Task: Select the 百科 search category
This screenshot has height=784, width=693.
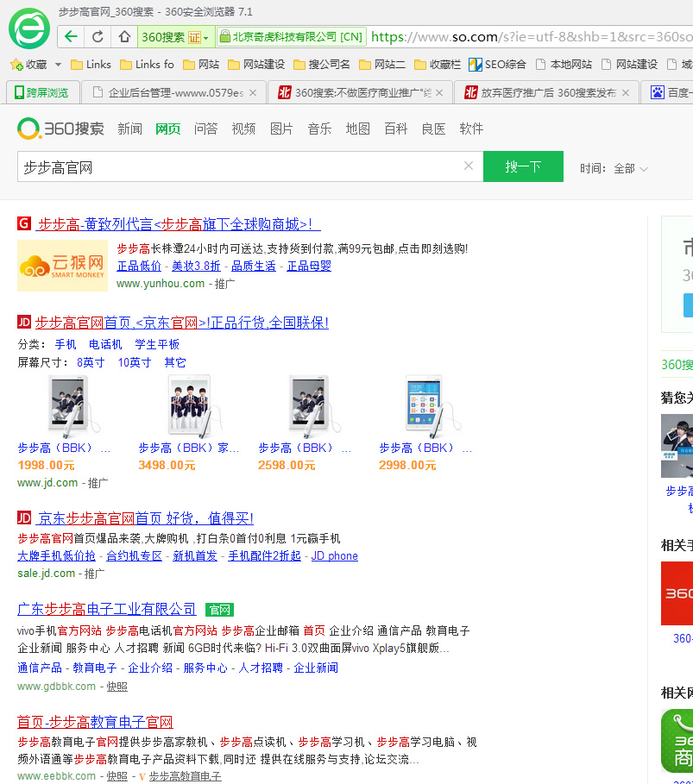Action: pos(396,129)
